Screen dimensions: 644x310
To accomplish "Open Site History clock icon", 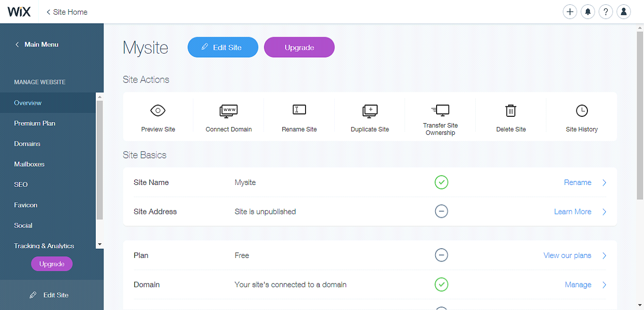I will pos(582,111).
